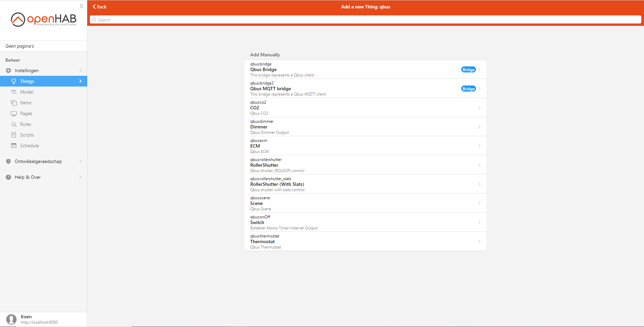
Task: Click the Ontwikkelgereedschap label
Action: 38,161
